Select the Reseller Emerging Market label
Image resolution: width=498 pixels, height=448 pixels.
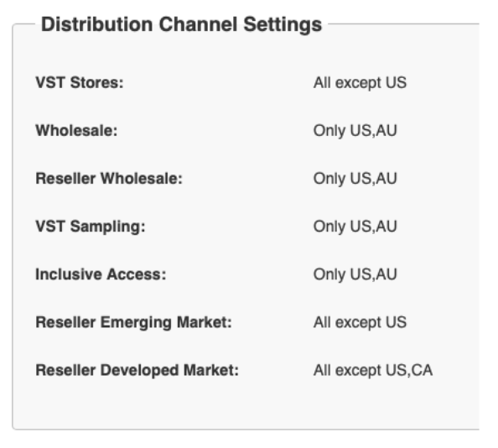pos(133,323)
